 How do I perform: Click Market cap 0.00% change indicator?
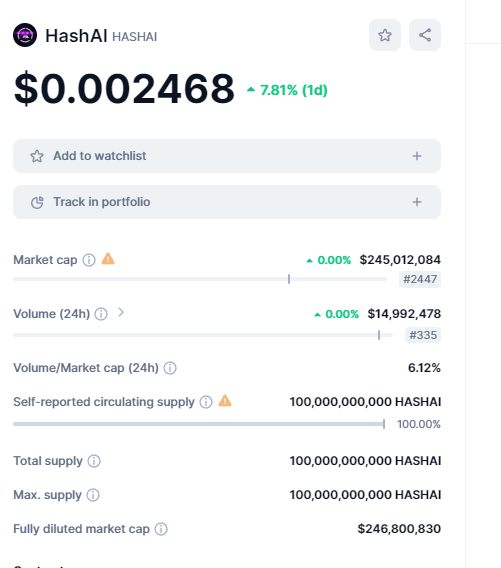click(329, 260)
